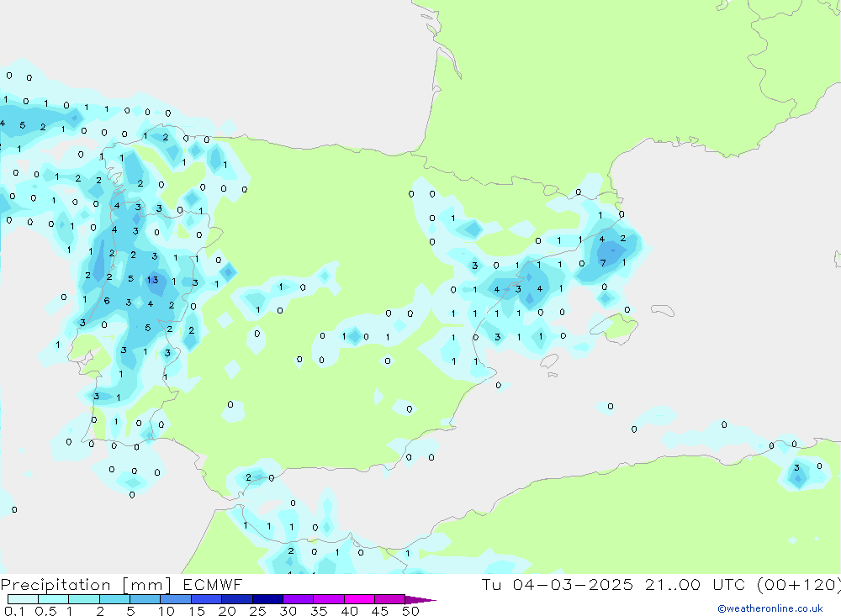
Task: Click the '7' precipitation value on map
Action: pyautogui.click(x=603, y=263)
